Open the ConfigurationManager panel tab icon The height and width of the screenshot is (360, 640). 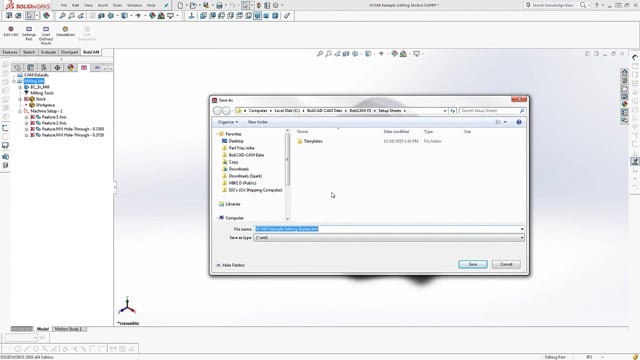pos(44,67)
